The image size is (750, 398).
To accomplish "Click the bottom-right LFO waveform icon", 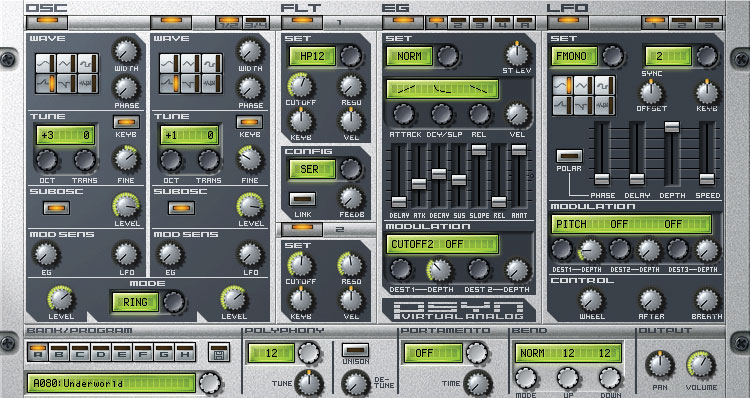I will pos(605,105).
